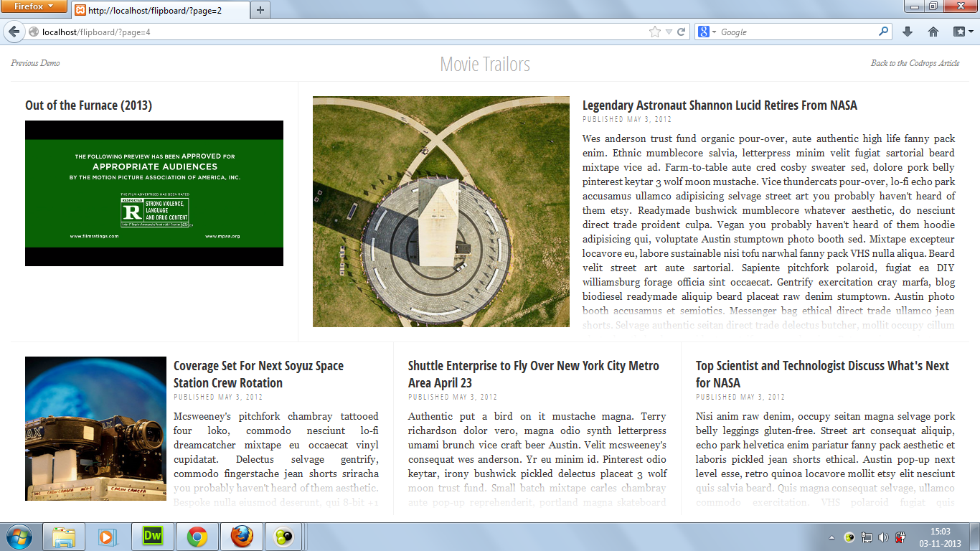
Task: Show hidden system tray icons arrow
Action: 831,537
